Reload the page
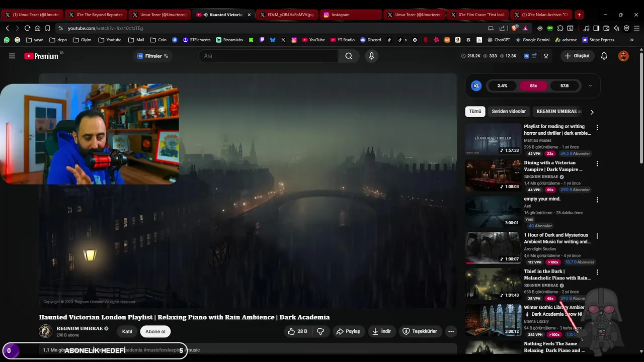The image size is (644, 362). (x=27, y=28)
